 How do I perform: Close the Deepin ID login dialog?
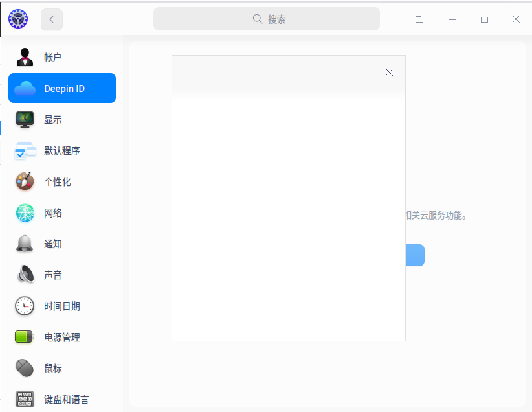coord(389,72)
